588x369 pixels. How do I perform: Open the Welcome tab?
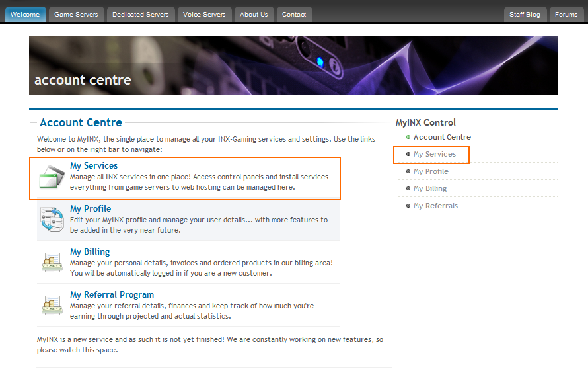(x=25, y=15)
